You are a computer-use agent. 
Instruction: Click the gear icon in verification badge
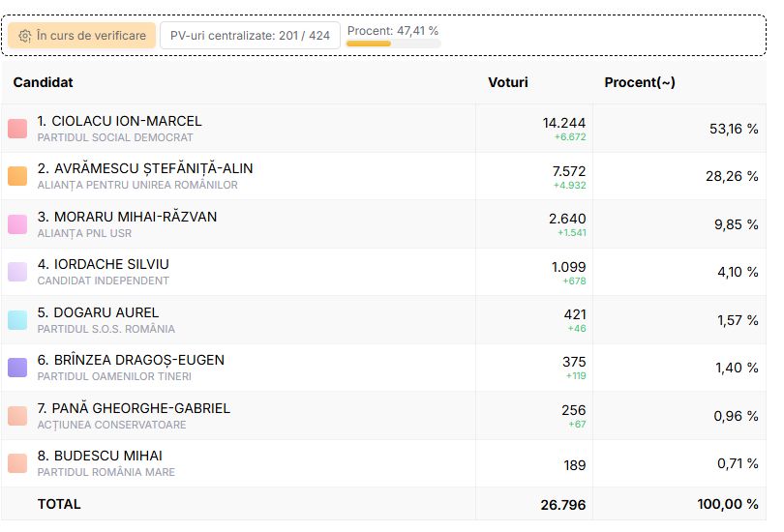click(25, 36)
